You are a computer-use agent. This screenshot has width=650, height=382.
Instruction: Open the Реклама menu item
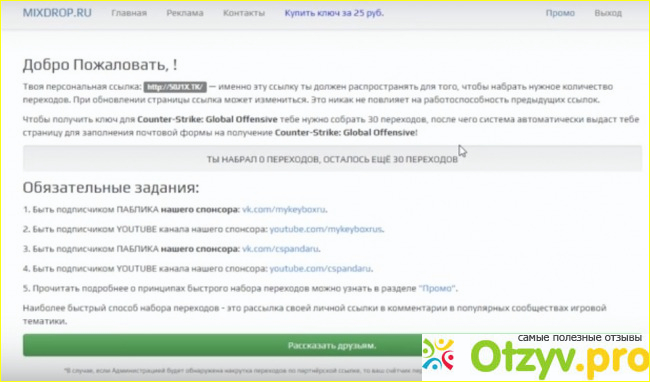[185, 13]
